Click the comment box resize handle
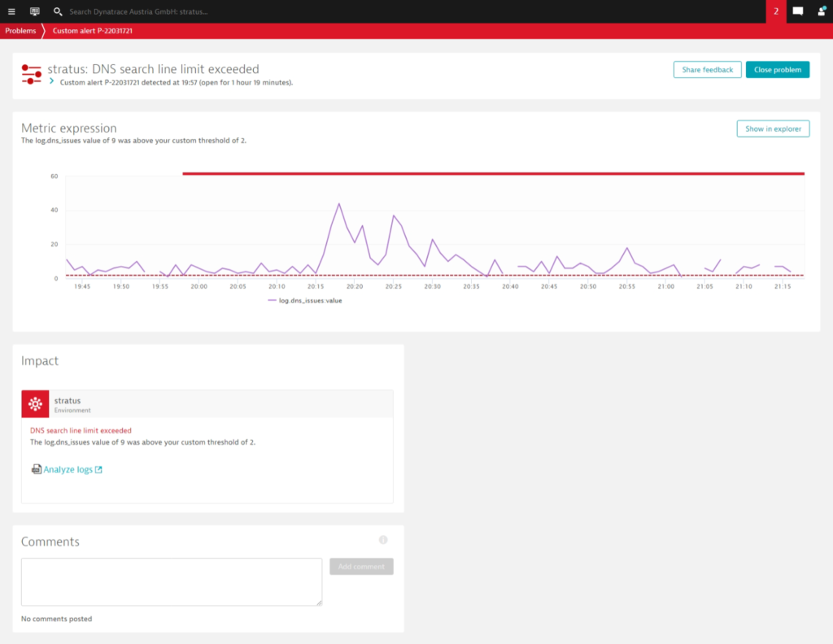The height and width of the screenshot is (644, 833). click(x=319, y=602)
